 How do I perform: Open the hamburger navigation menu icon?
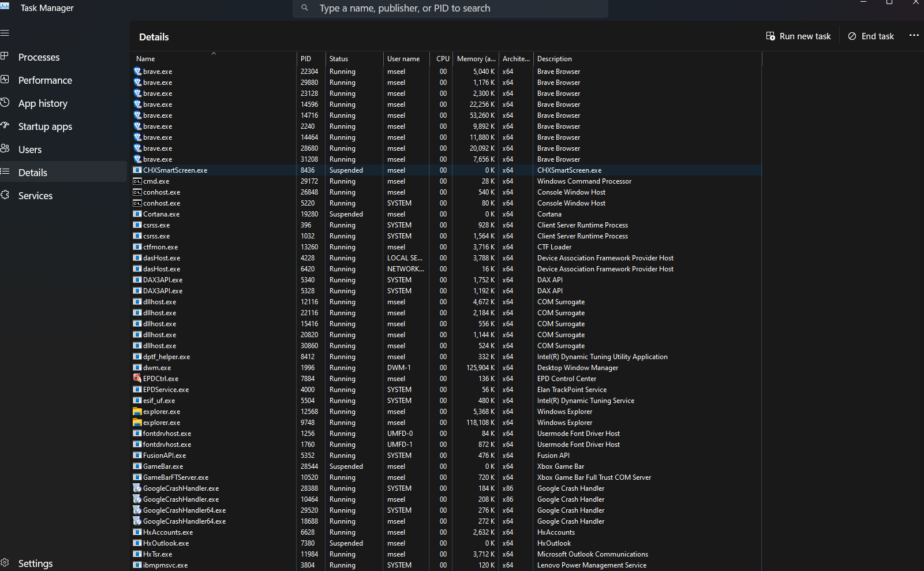tap(5, 33)
